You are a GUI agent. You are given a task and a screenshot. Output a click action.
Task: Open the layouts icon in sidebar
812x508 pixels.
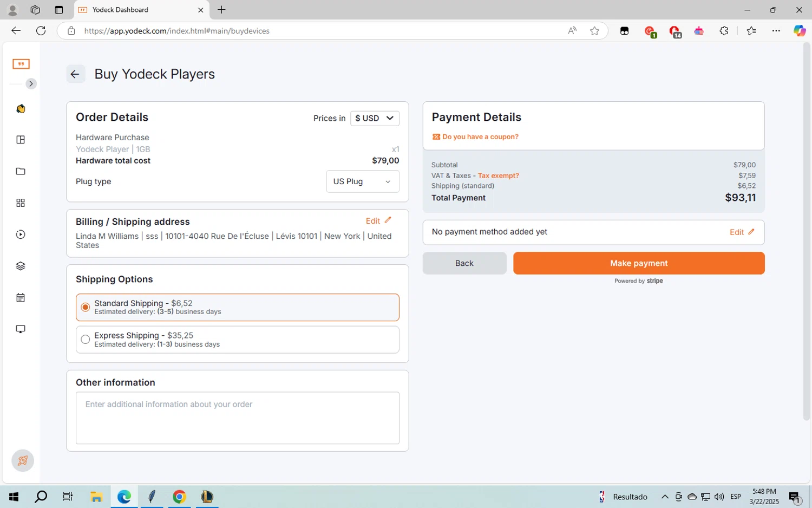[21, 140]
